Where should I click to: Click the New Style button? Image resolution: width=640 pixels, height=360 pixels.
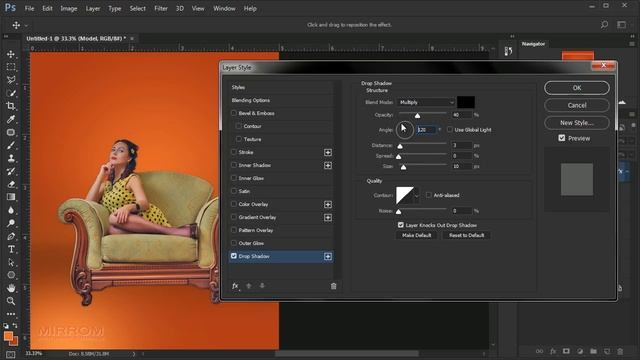pyautogui.click(x=577, y=122)
